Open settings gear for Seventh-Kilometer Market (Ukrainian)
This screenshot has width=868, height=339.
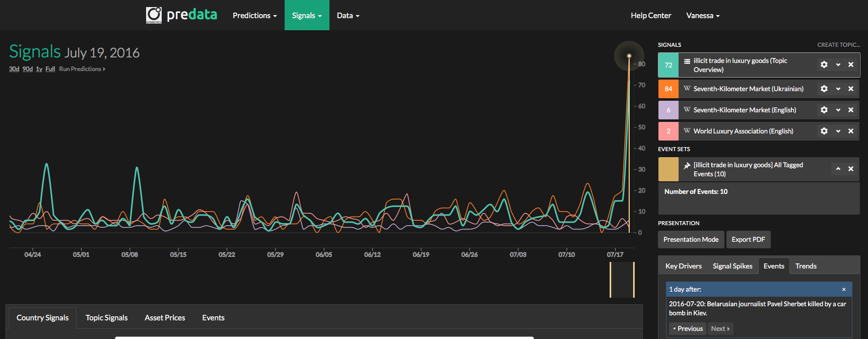[x=824, y=89]
